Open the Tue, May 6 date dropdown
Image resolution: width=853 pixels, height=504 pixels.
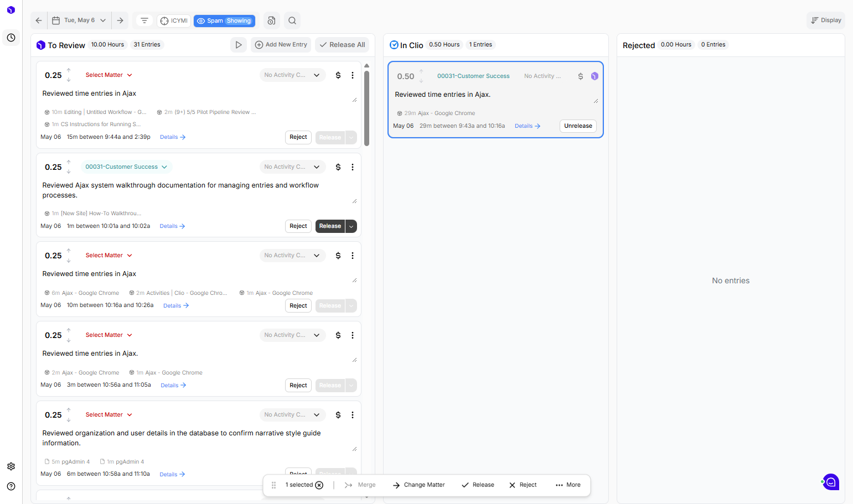80,20
